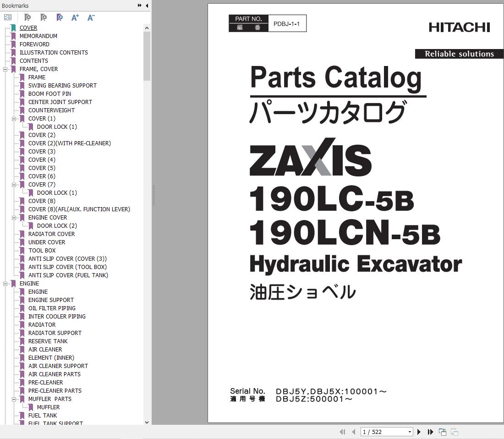The image size is (504, 439).
Task: Select the RADIATOR SUPPORT bookmark
Action: click(x=55, y=333)
